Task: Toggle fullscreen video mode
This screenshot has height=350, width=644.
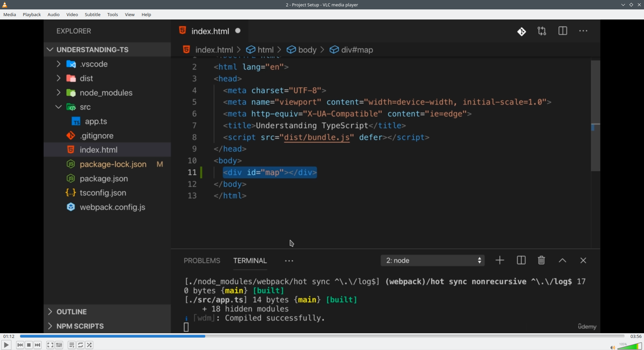Action: [50, 345]
